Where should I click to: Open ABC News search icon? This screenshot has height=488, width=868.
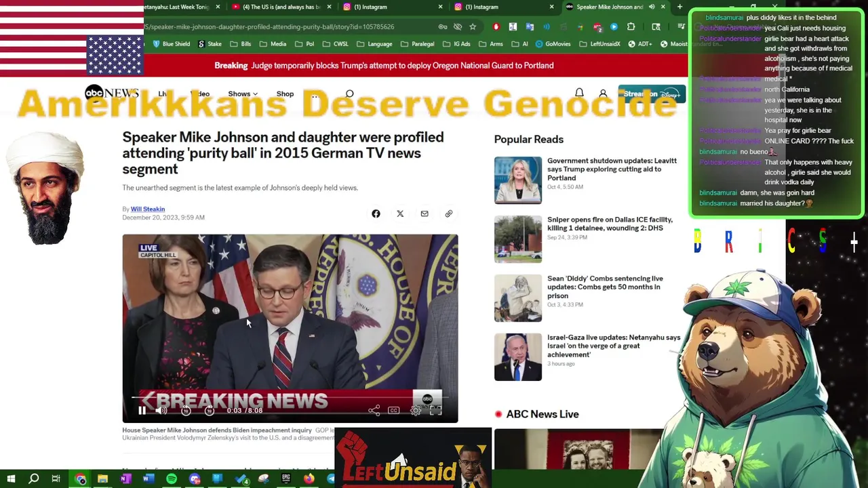(x=349, y=94)
